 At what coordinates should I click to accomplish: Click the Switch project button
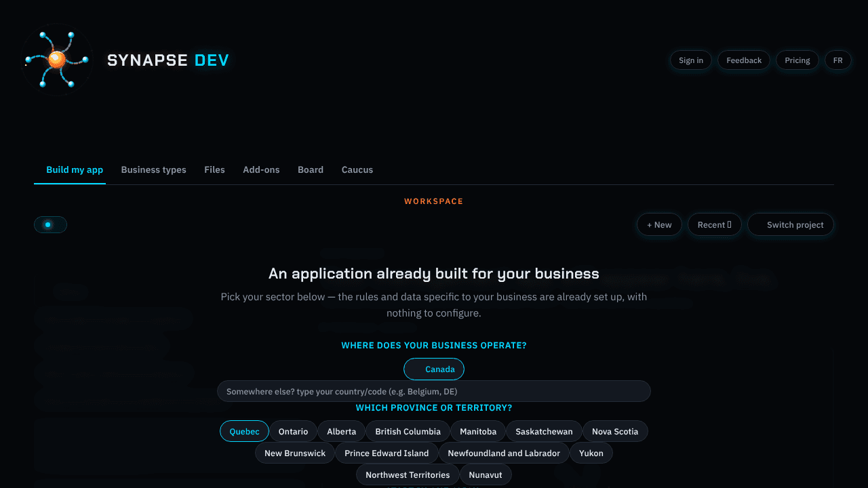(791, 224)
